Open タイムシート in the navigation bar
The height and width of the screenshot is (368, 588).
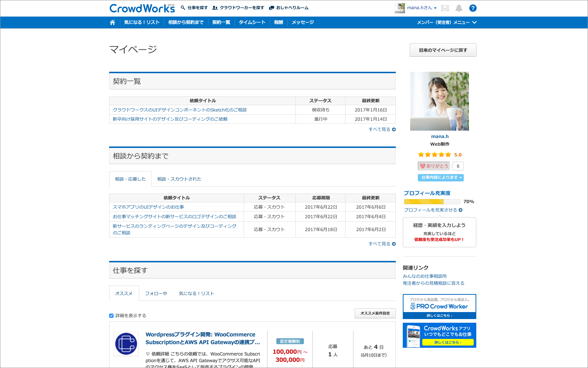pyautogui.click(x=252, y=22)
